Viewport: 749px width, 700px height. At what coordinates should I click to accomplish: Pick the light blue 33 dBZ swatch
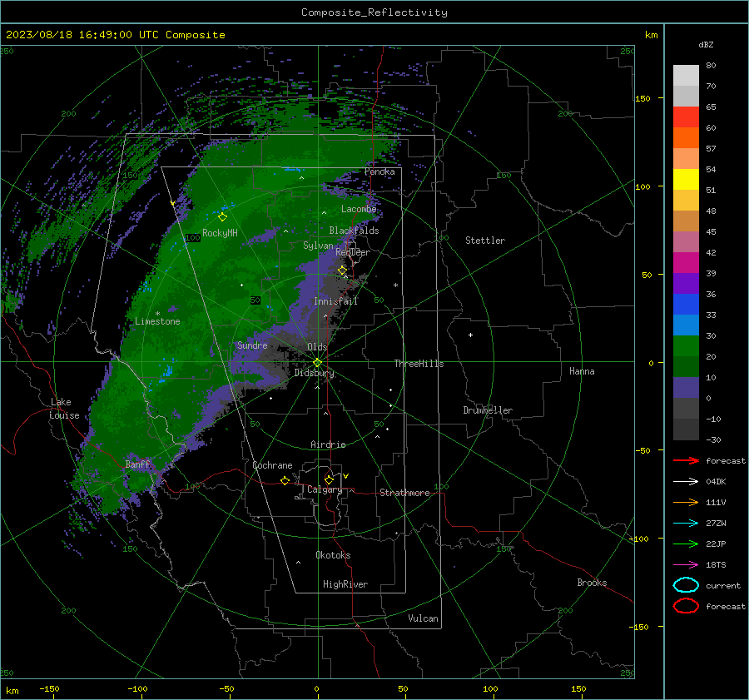coord(686,325)
